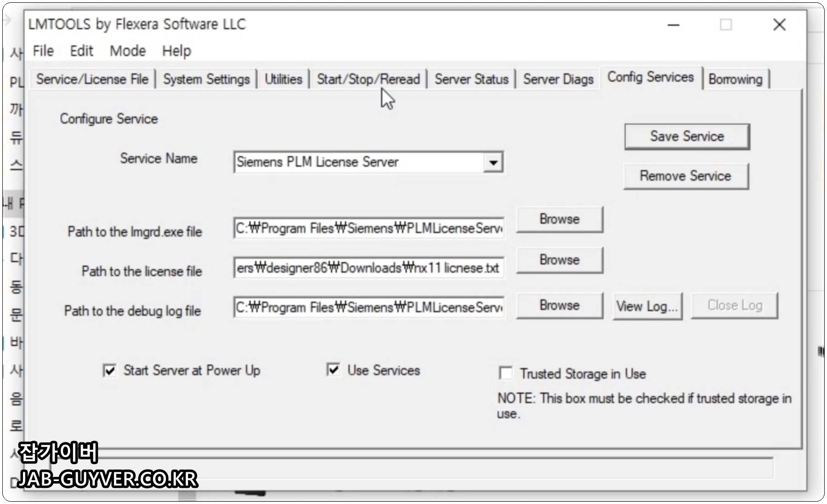Click the license file path input field
The width and height of the screenshot is (827, 504).
pos(369,268)
